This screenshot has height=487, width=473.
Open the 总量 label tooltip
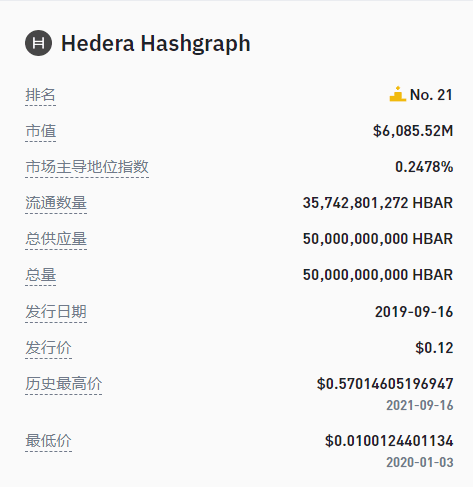[40, 275]
